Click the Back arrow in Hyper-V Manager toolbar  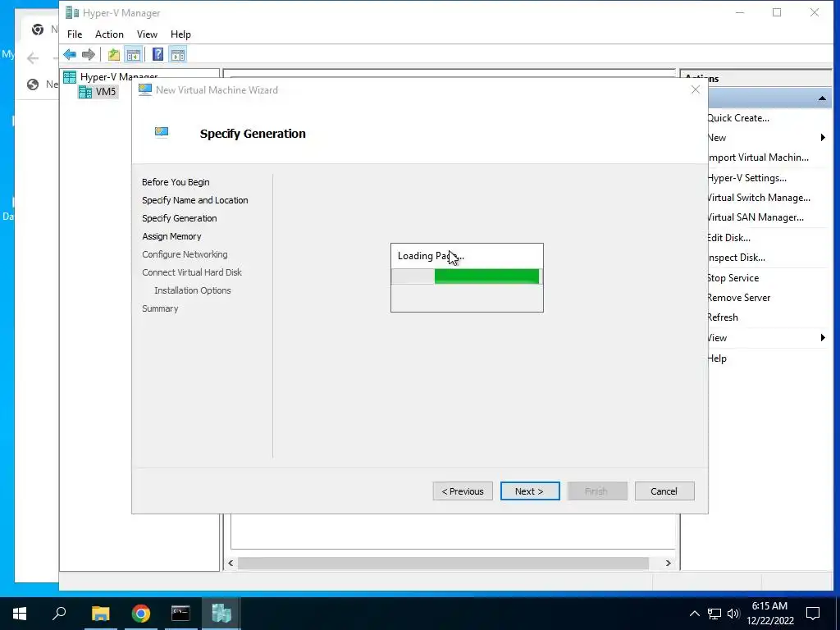pyautogui.click(x=70, y=54)
